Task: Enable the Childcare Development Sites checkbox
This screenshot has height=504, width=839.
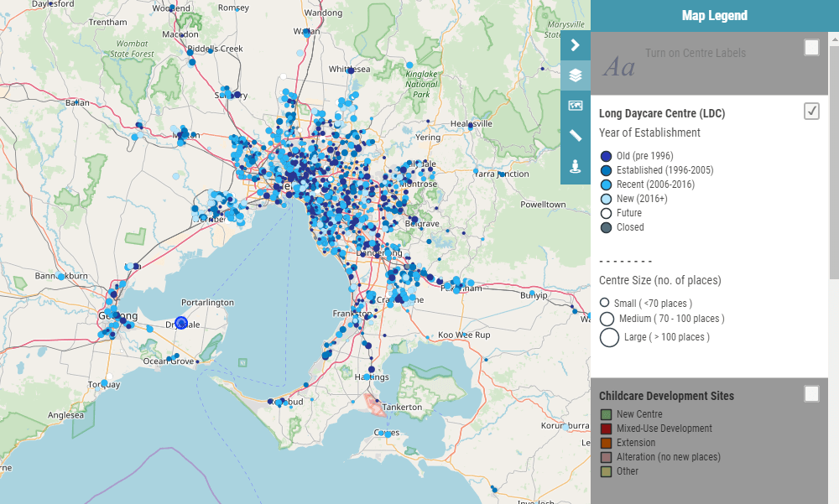Action: [x=811, y=394]
